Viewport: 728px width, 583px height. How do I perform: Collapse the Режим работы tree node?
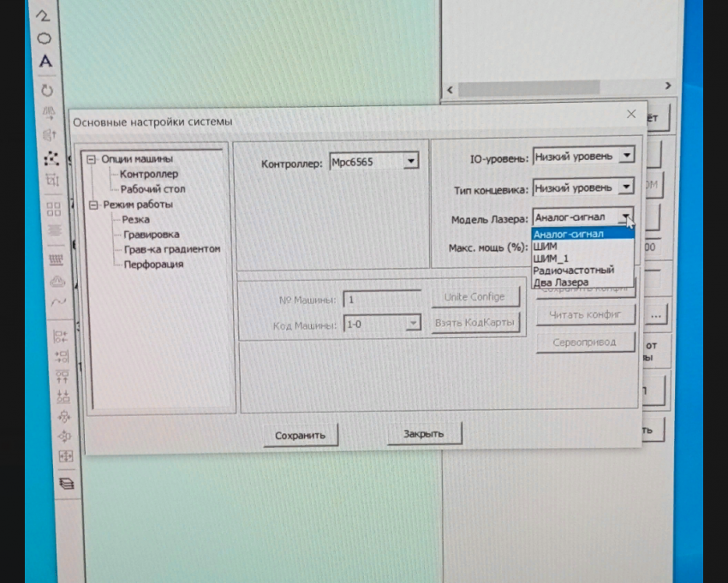tap(94, 205)
